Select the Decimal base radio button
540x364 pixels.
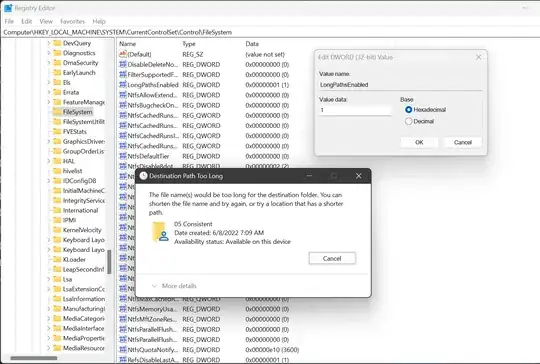pos(408,121)
